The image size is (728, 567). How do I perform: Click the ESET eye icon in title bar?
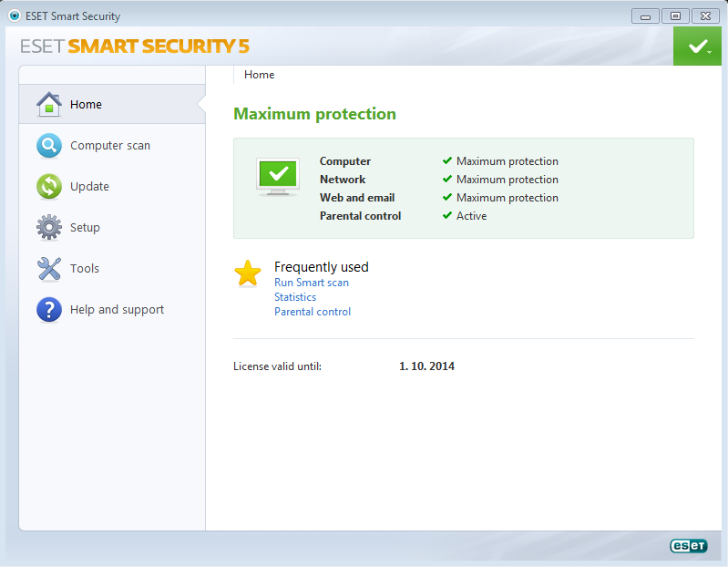[15, 15]
